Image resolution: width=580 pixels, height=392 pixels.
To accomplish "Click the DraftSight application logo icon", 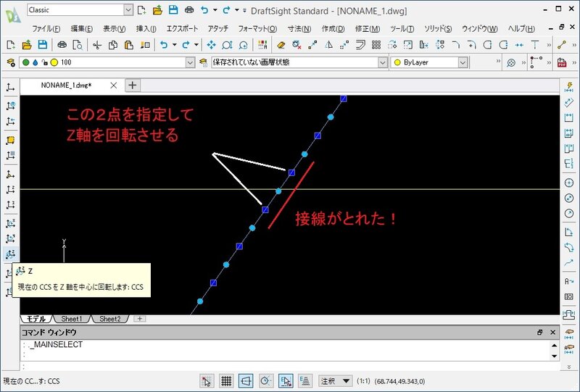I will click(13, 15).
